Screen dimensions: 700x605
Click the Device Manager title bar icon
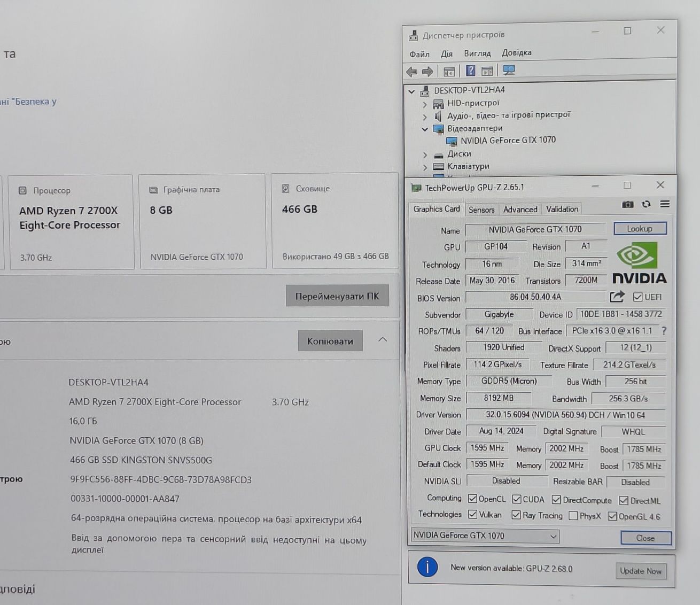tap(413, 36)
